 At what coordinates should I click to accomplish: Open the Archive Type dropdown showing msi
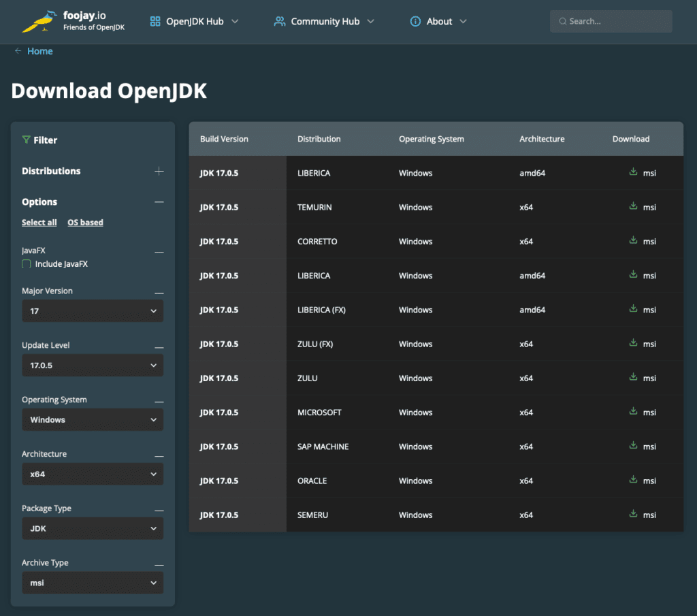click(93, 583)
